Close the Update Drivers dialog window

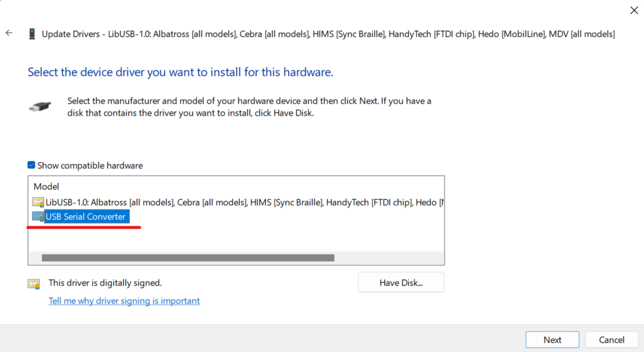[634, 10]
